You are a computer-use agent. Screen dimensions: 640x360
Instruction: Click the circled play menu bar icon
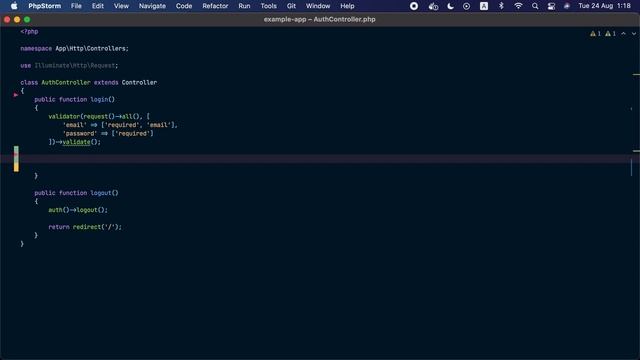pos(467,6)
